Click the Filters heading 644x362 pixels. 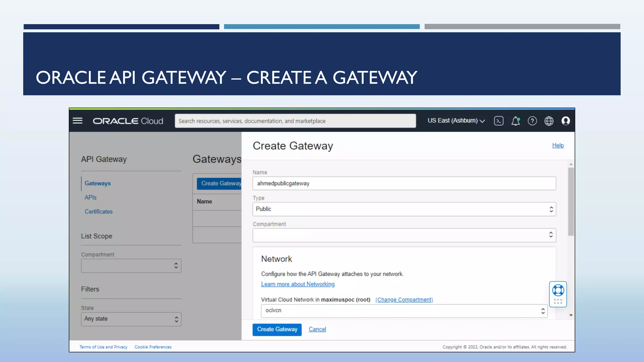click(90, 289)
